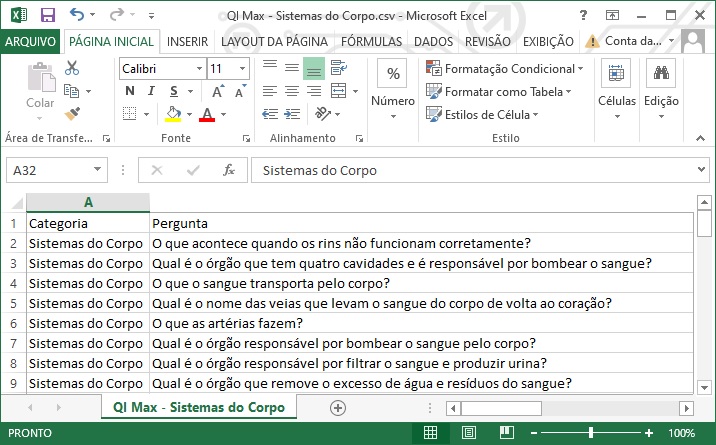Click the Conta da... account warning

point(629,41)
